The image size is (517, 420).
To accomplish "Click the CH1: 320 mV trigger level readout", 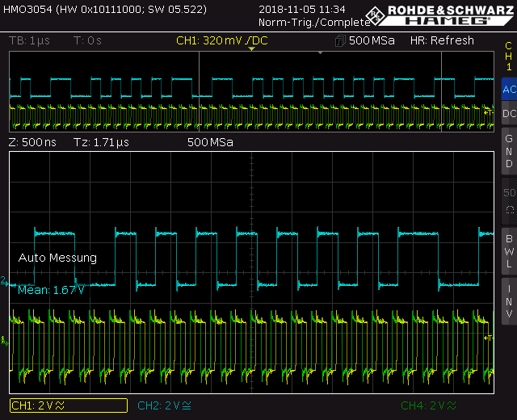I will (x=222, y=40).
